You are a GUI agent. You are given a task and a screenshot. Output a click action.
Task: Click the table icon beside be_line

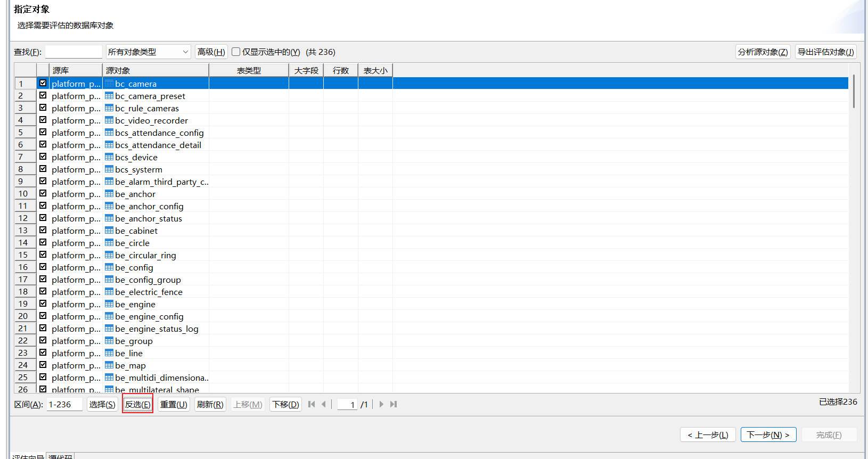(x=109, y=353)
